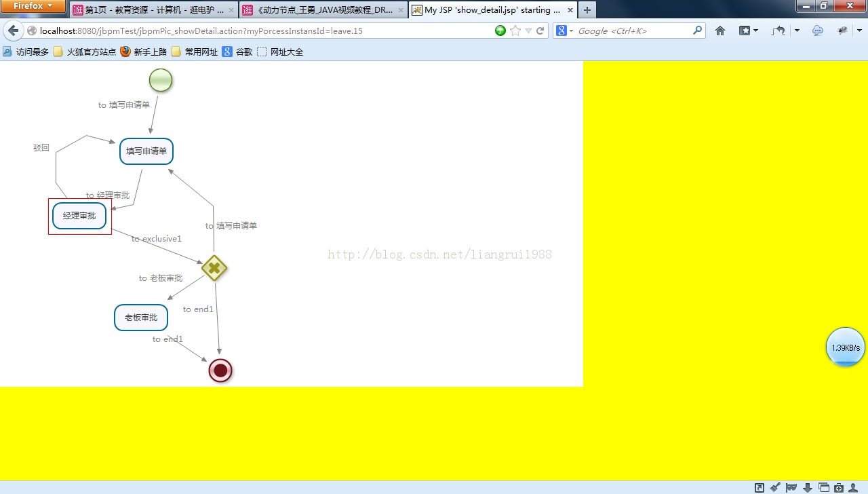Open the Firefox application menu
Viewport: 868px width, 494px height.
[33, 6]
